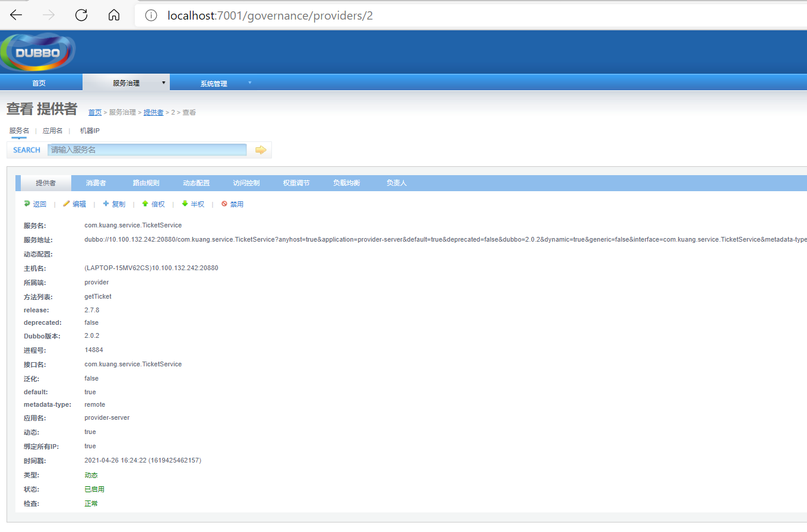Select 机器IP search type
Image resolution: width=807 pixels, height=532 pixels.
pyautogui.click(x=90, y=131)
